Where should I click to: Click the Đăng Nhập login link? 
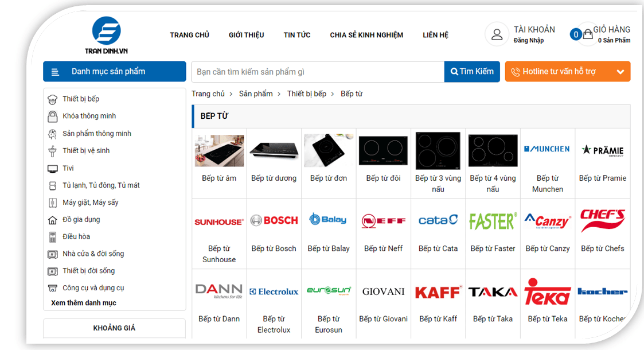[528, 41]
